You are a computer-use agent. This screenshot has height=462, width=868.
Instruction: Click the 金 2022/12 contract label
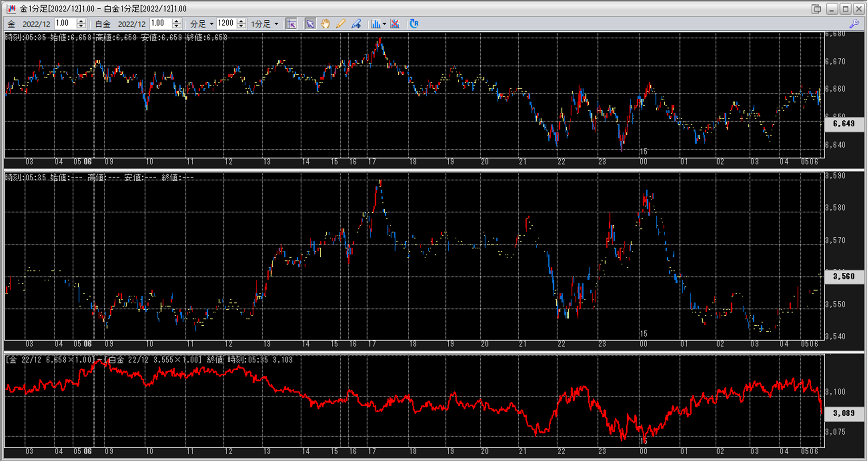(29, 24)
